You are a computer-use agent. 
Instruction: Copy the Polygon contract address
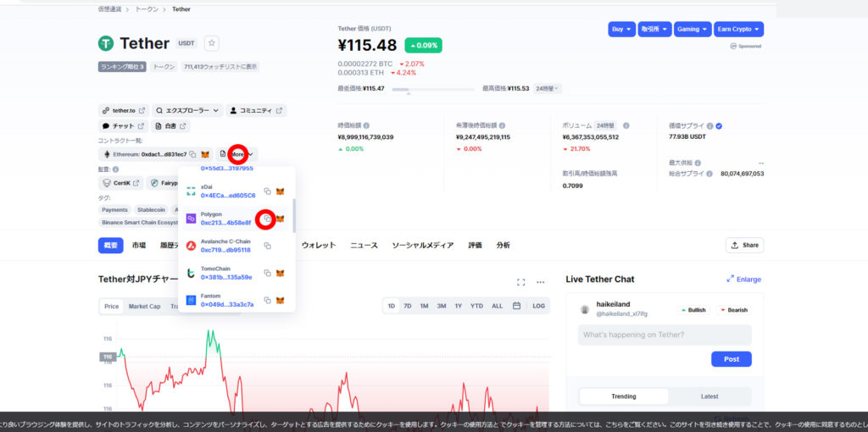(x=267, y=219)
